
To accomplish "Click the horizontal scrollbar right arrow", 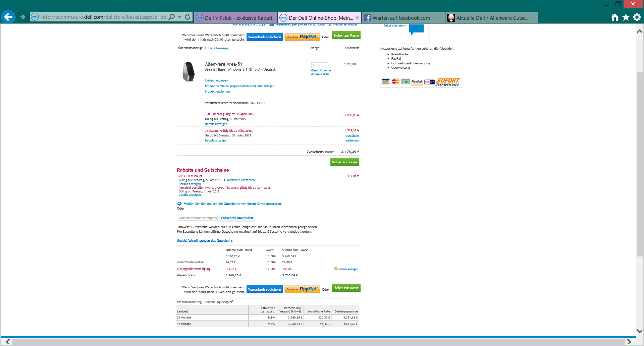I will point(629,342).
